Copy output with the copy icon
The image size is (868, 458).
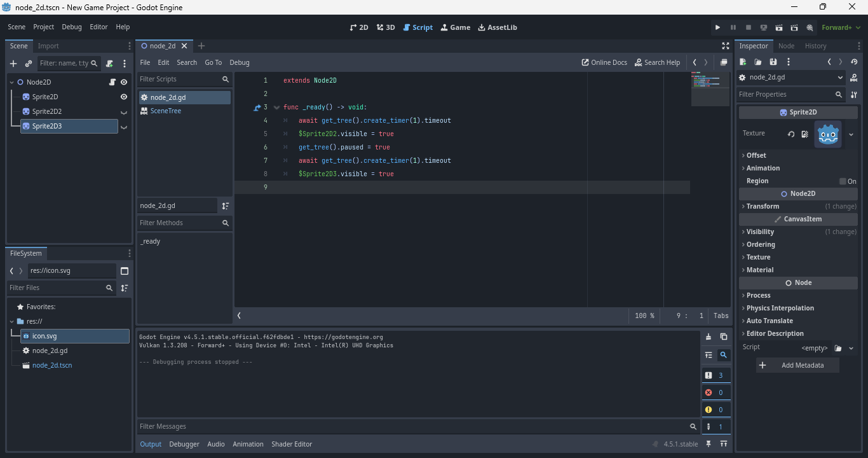pyautogui.click(x=723, y=337)
